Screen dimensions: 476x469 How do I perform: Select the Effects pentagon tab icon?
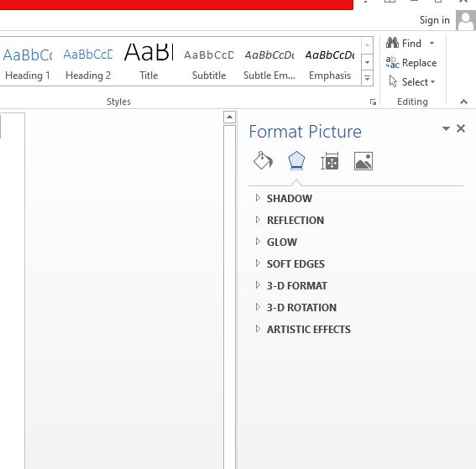(296, 161)
